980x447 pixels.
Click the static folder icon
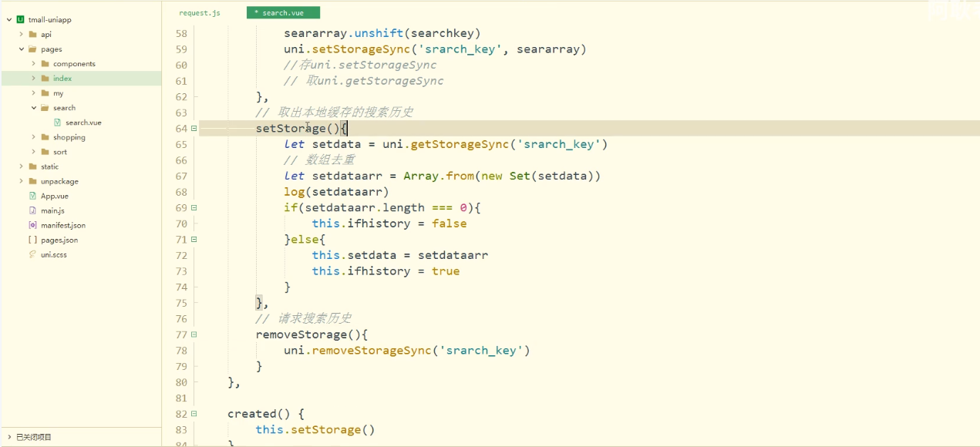(x=32, y=166)
